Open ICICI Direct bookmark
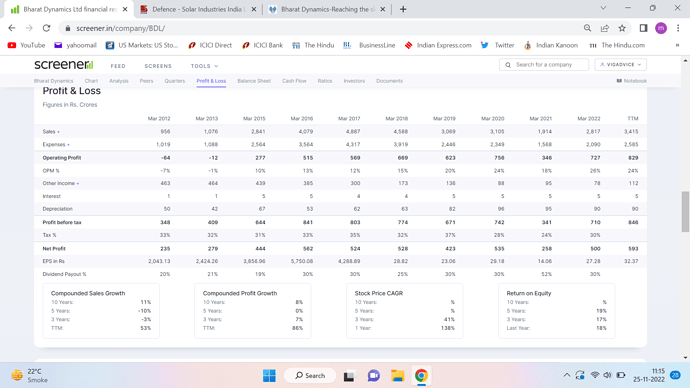The width and height of the screenshot is (690, 388). coord(210,45)
